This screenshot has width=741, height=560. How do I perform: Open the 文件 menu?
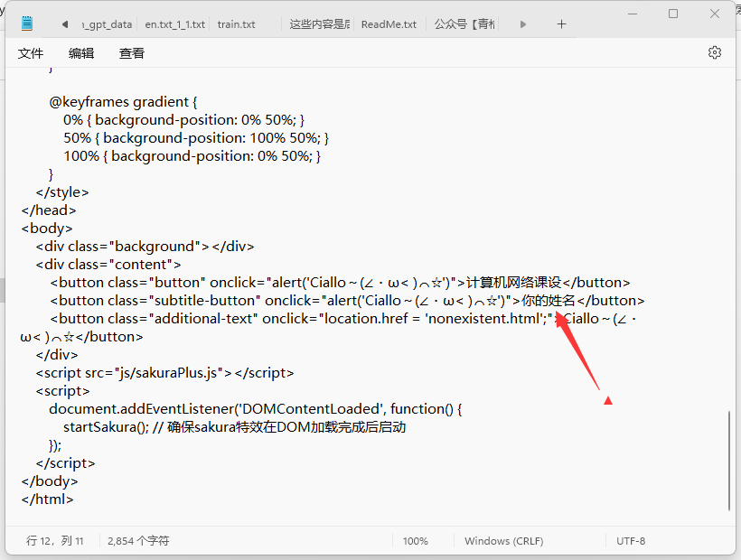[31, 53]
